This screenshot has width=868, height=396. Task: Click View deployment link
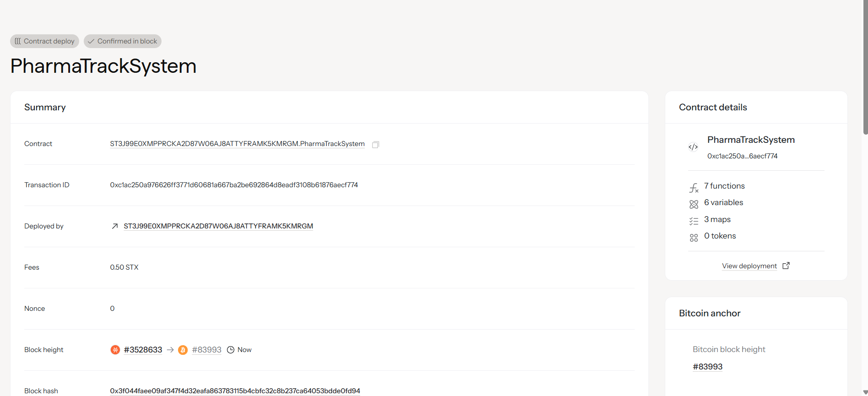pyautogui.click(x=749, y=266)
